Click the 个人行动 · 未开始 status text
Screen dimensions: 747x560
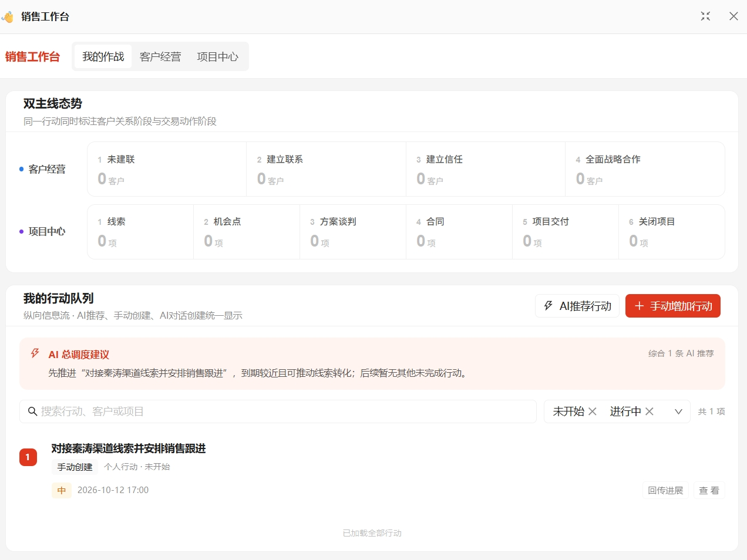pos(137,467)
